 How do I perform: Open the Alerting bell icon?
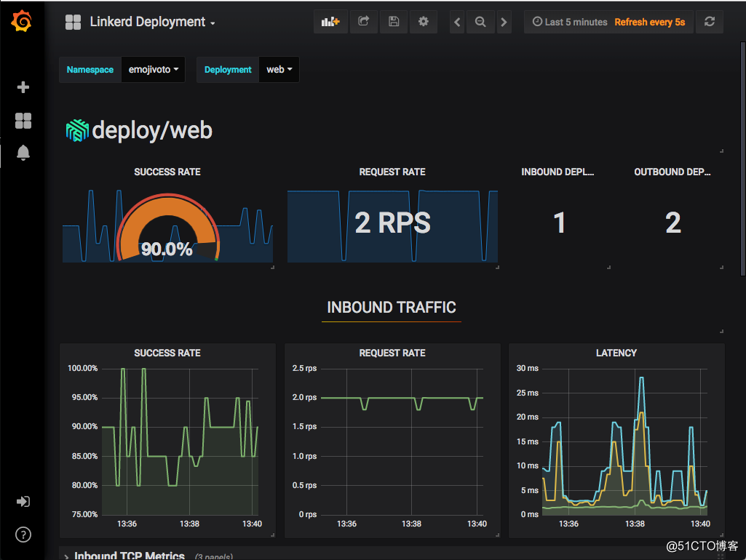[23, 153]
